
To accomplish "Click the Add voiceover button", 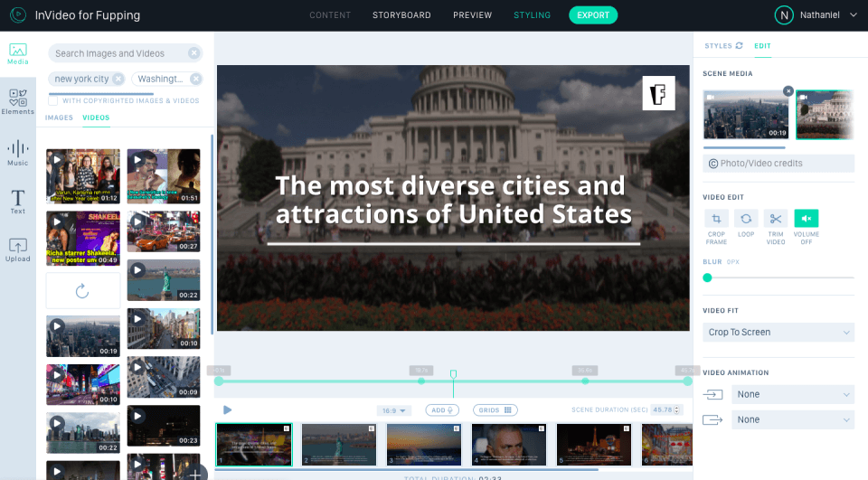I will tap(442, 410).
